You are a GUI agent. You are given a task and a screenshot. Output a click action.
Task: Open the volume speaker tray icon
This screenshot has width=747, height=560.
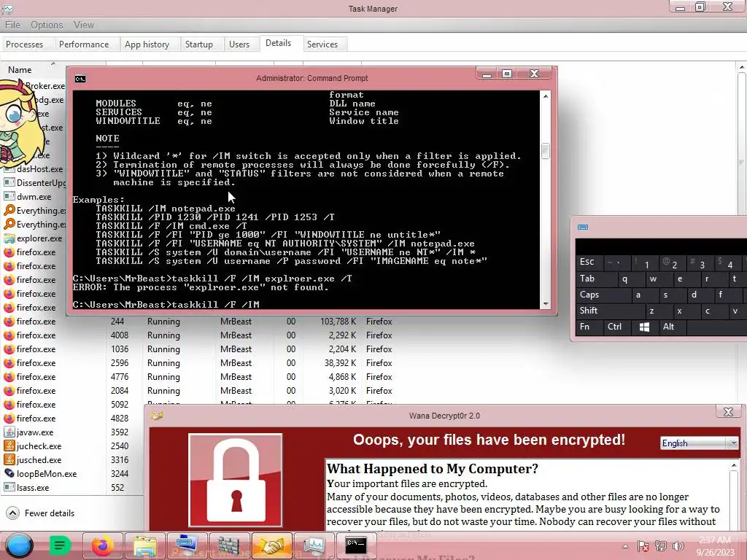(678, 547)
